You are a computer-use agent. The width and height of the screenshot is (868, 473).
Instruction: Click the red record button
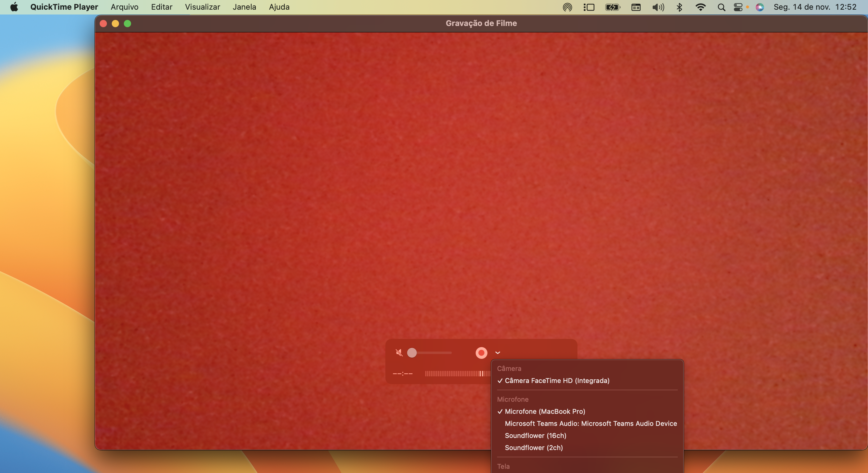point(481,353)
